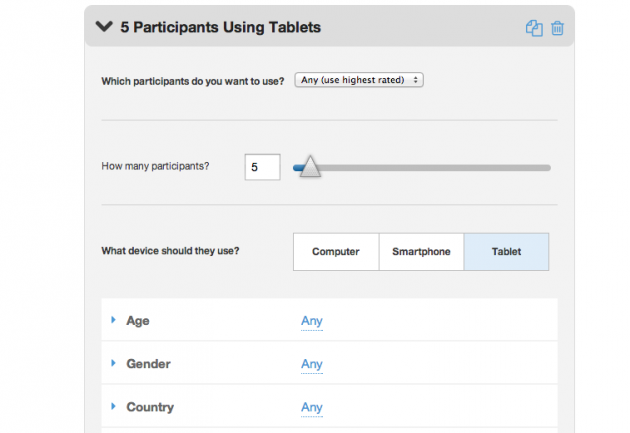This screenshot has width=630, height=433.
Task: Click the participants slider handle
Action: tap(310, 166)
